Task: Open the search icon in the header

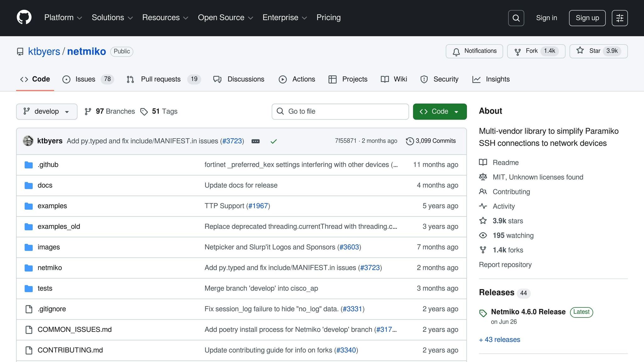Action: click(516, 18)
